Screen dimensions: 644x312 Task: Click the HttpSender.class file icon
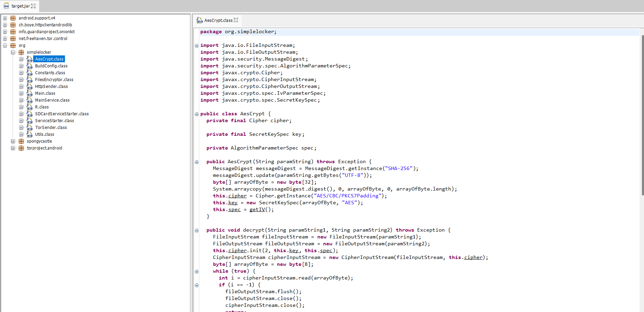pyautogui.click(x=30, y=87)
